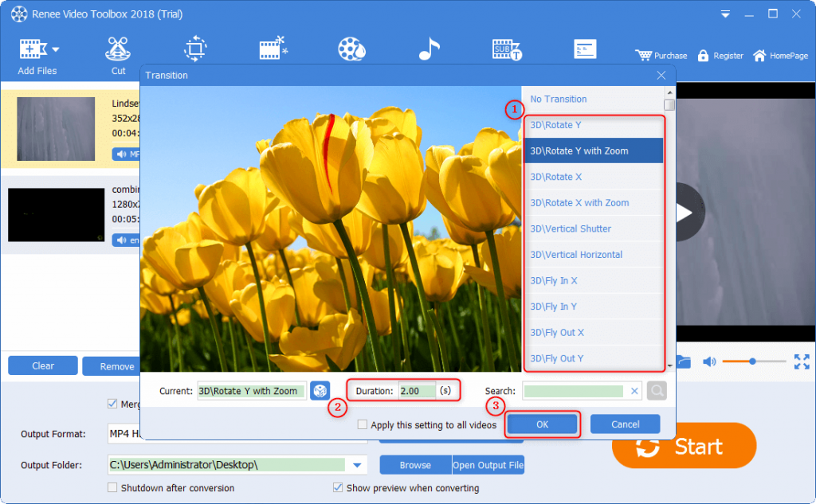Open the Add Files dropdown arrow
The height and width of the screenshot is (504, 816).
pos(56,49)
